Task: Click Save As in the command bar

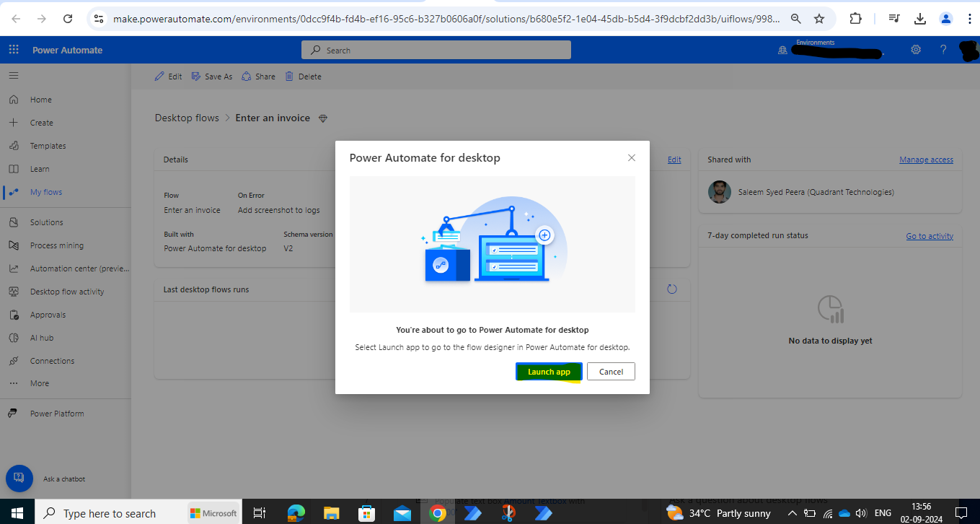Action: click(212, 77)
